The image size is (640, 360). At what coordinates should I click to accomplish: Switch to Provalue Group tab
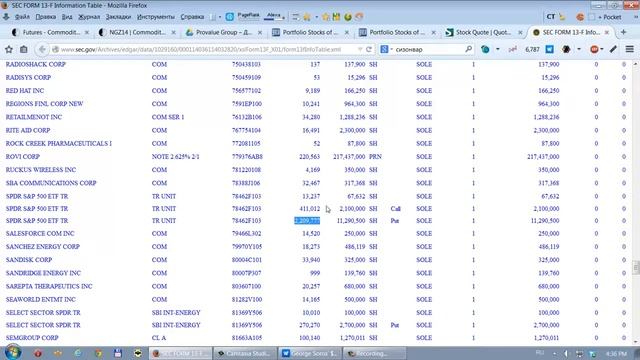224,32
